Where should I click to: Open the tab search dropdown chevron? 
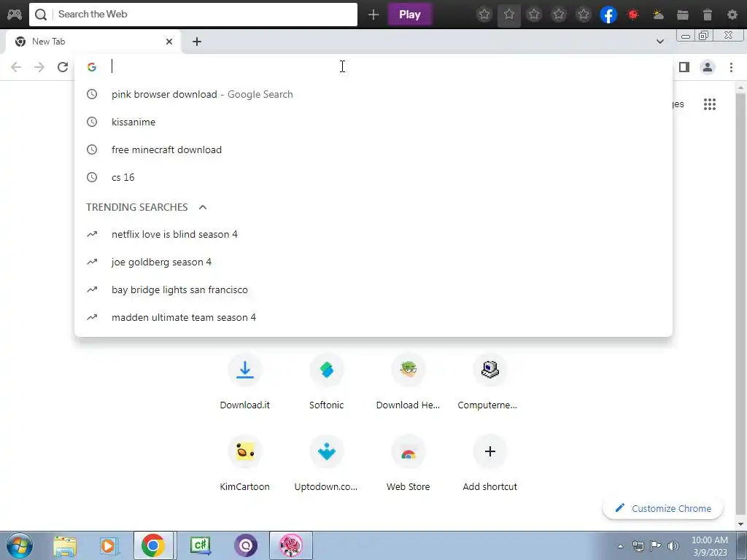pos(659,42)
